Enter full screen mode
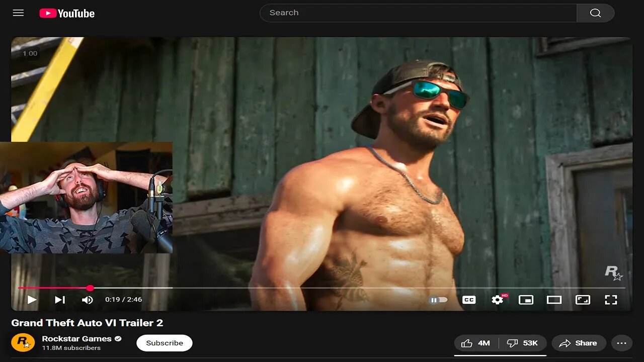Image resolution: width=644 pixels, height=362 pixels. coord(611,300)
